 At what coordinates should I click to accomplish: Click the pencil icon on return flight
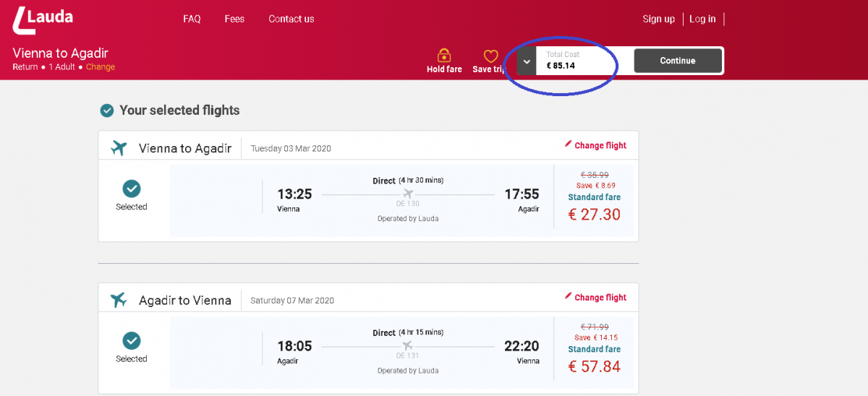pyautogui.click(x=568, y=296)
